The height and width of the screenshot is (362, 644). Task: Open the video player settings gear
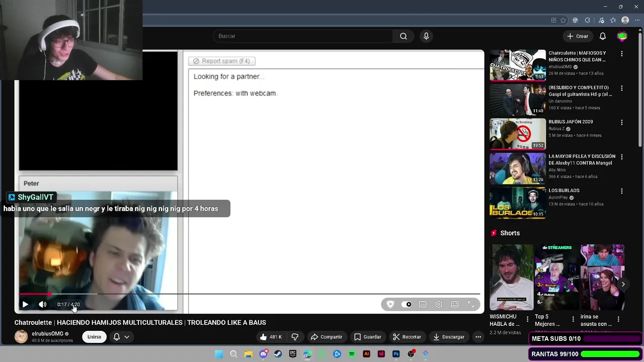click(x=439, y=304)
